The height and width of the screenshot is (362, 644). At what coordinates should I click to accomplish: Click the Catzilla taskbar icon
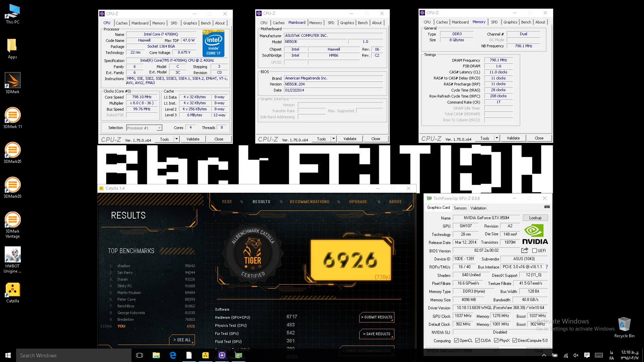[206, 355]
